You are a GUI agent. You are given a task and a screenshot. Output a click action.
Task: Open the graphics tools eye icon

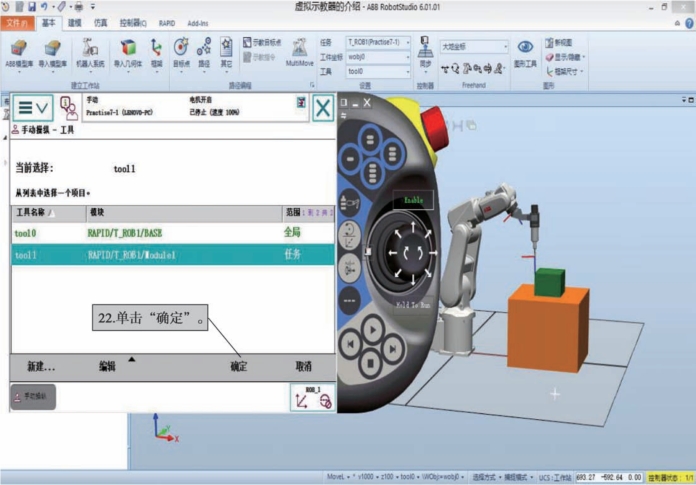click(x=525, y=52)
